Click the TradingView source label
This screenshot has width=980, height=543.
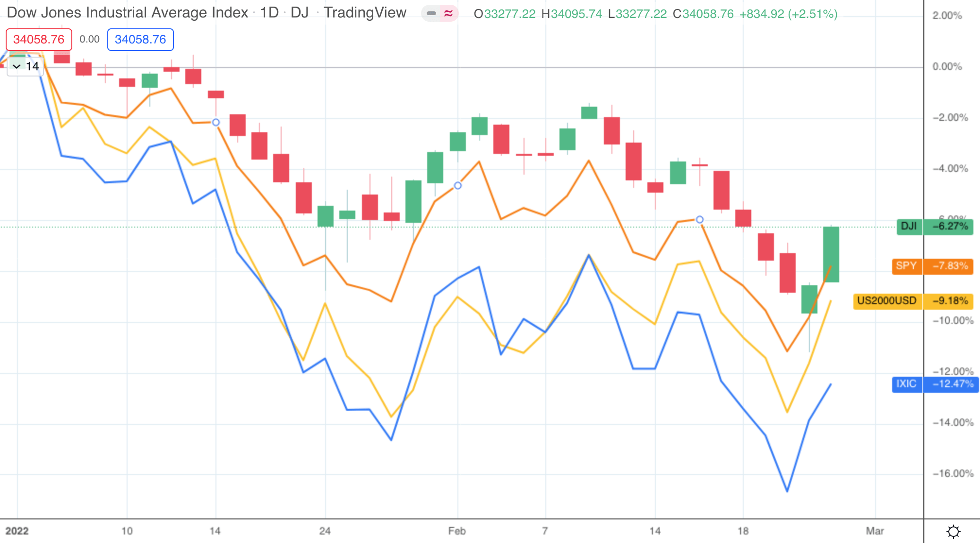(365, 13)
